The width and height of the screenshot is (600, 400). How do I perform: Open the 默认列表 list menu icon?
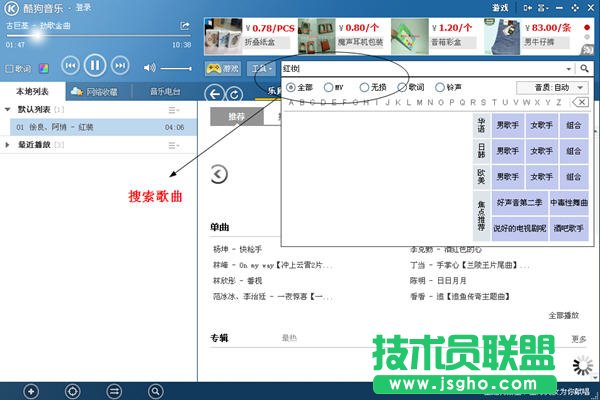tap(174, 110)
